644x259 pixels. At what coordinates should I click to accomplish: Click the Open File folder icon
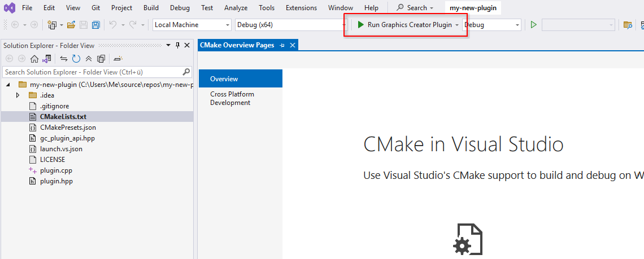(72, 25)
